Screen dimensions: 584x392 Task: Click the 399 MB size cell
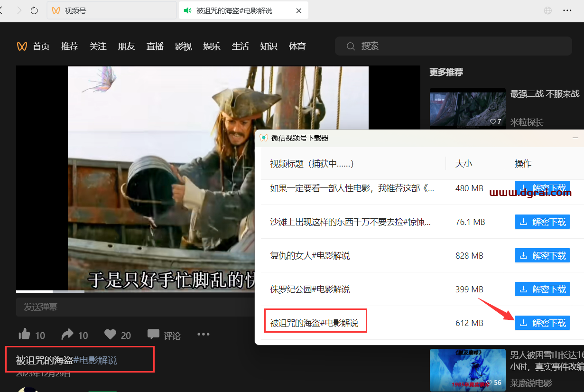469,289
